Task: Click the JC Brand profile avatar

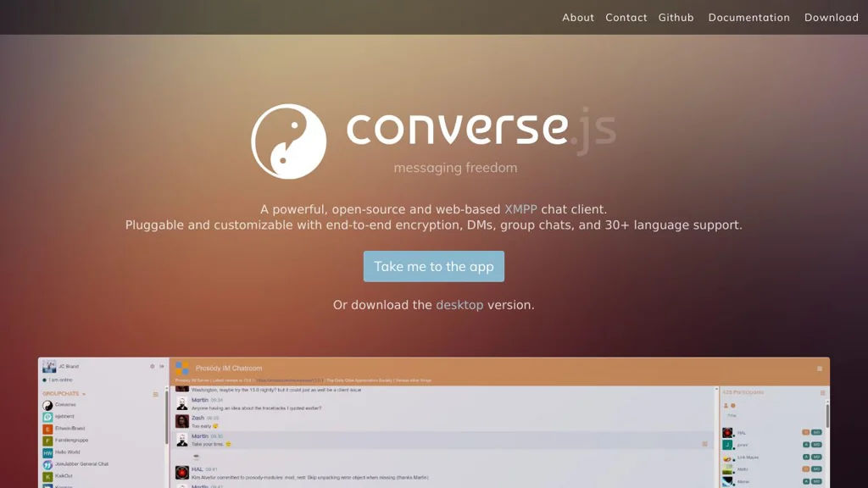Action: pos(49,366)
